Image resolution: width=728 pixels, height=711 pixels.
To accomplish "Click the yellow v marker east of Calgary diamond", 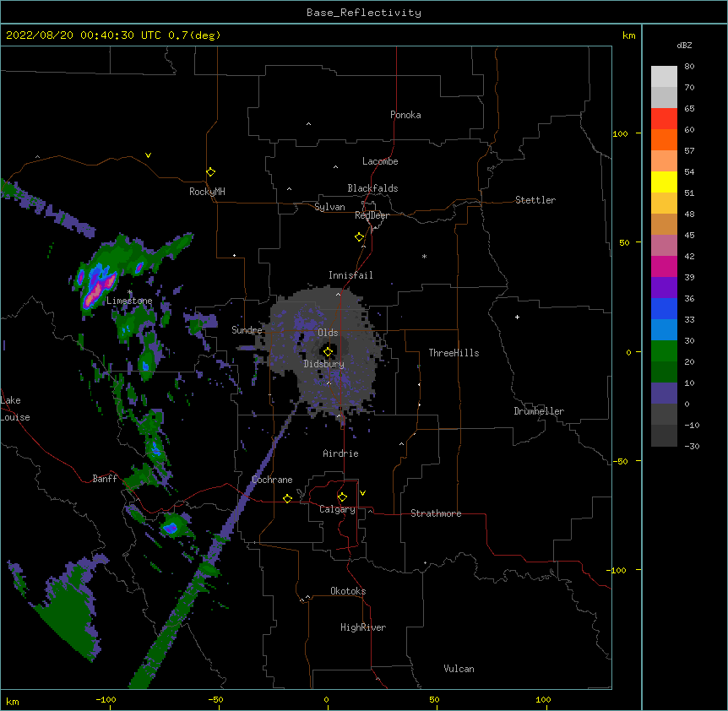I will coord(362,493).
